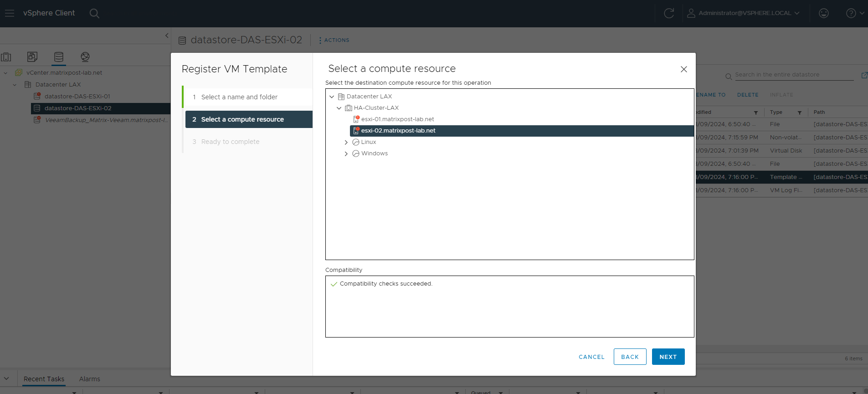Select host esxi-01.matrixpost-lab.net
Viewport: 868px width, 394px height.
pos(397,119)
